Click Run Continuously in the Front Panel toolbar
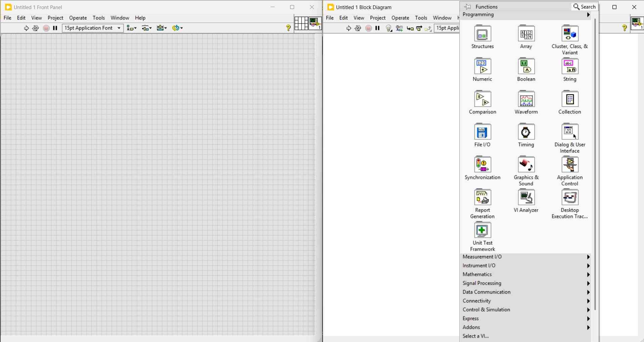This screenshot has height=342, width=644. click(x=36, y=28)
